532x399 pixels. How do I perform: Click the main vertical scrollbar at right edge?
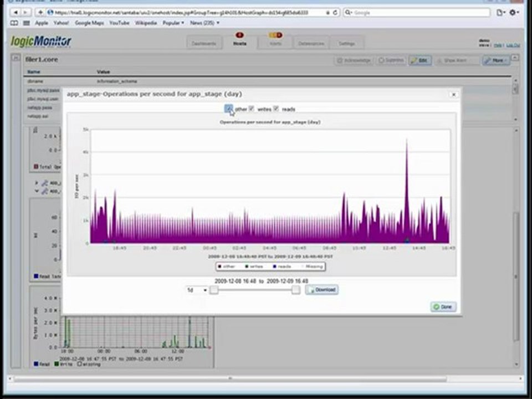pyautogui.click(x=516, y=277)
